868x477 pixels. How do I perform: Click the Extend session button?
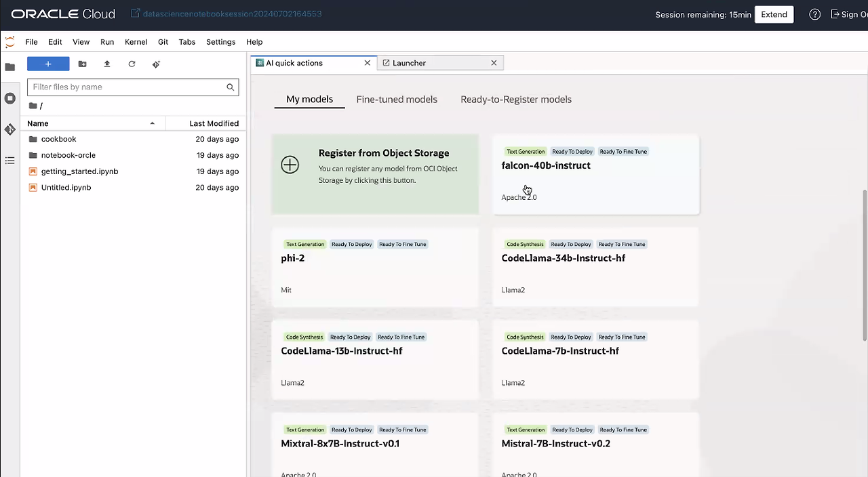(x=774, y=14)
